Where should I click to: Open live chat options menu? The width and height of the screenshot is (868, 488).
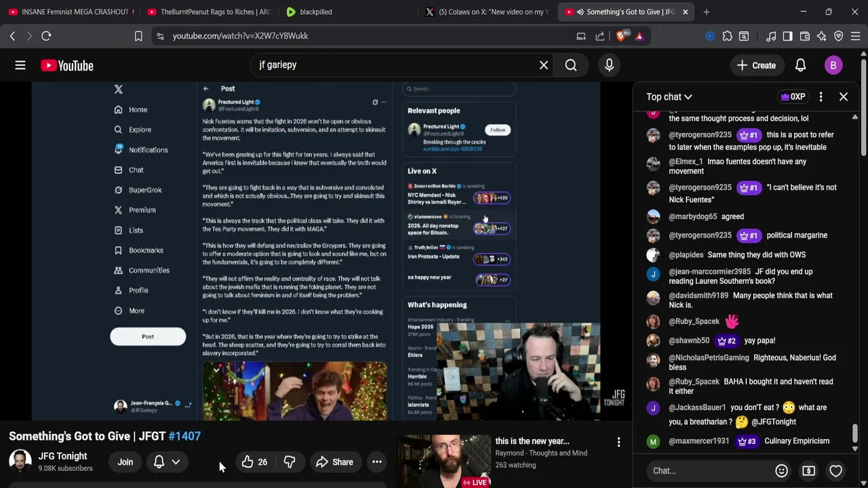pyautogui.click(x=821, y=97)
